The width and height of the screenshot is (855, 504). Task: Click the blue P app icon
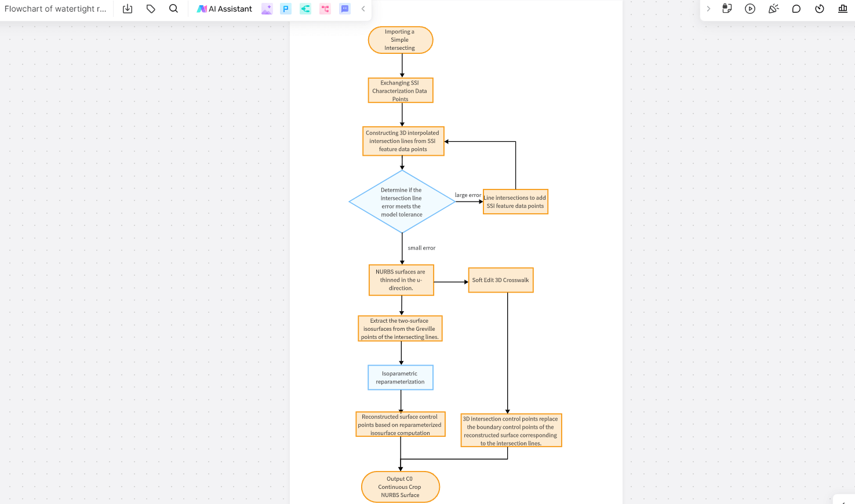tap(286, 9)
